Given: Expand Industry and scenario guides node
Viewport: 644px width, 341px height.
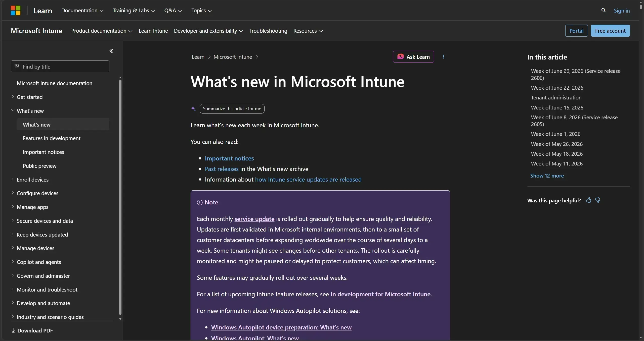Looking at the screenshot, I should 13,317.
